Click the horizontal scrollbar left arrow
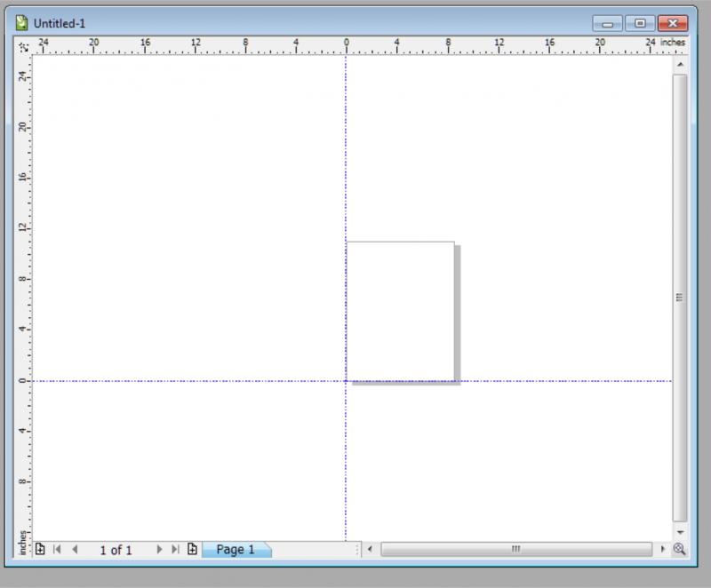This screenshot has width=711, height=588. [x=370, y=549]
